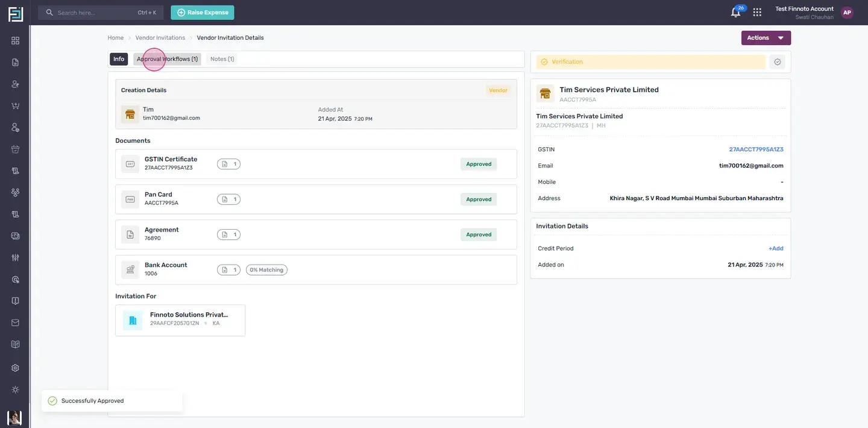Viewport: 868px width, 428px height.
Task: Click the Raise Expense button
Action: coord(203,13)
